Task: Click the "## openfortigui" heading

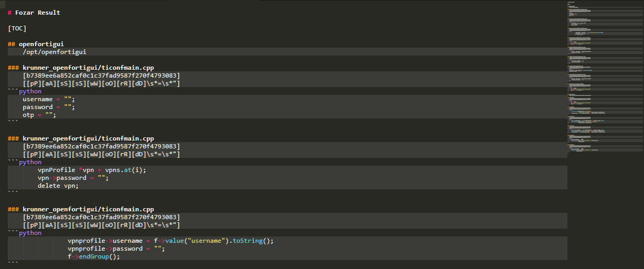Action: 36,44
